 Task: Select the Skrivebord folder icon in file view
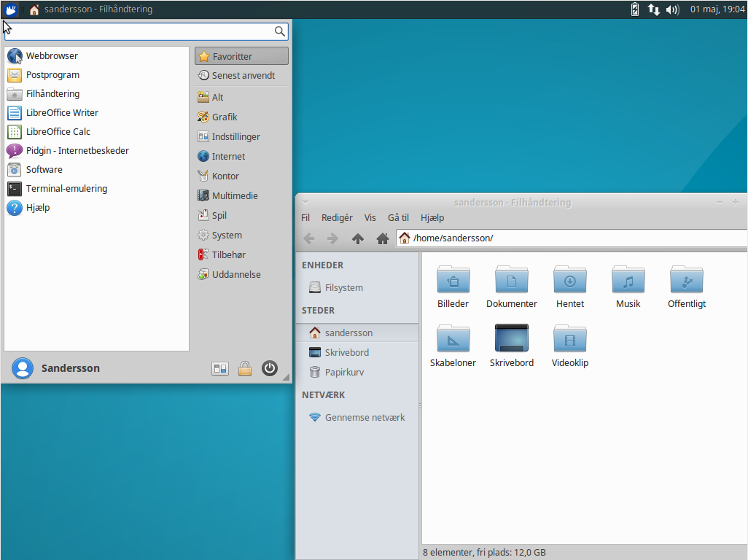pyautogui.click(x=511, y=346)
